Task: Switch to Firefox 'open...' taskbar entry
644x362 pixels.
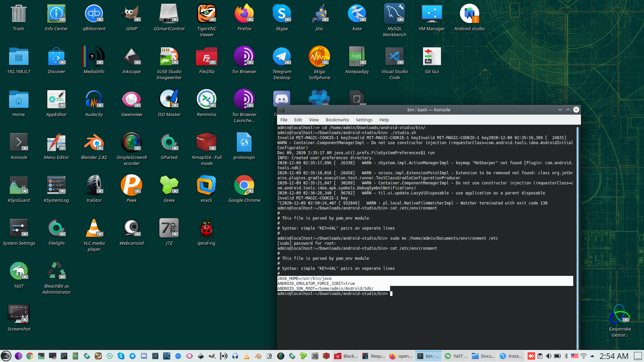Action: click(401, 356)
